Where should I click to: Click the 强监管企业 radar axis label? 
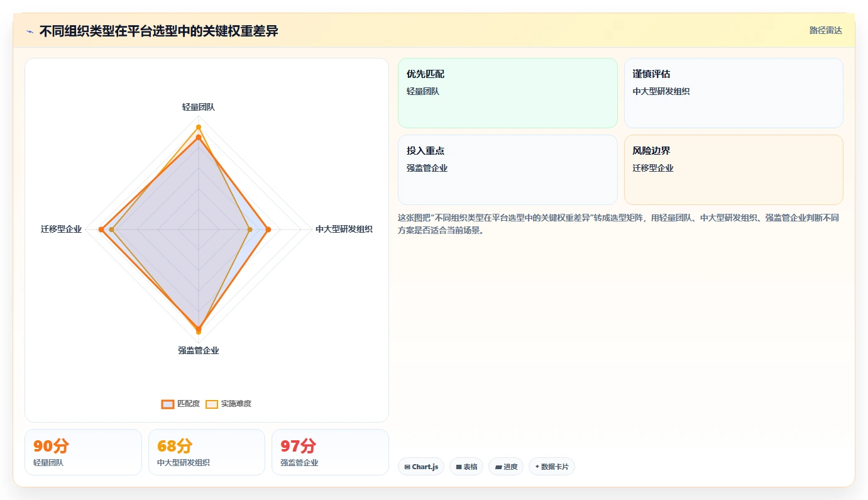(199, 350)
